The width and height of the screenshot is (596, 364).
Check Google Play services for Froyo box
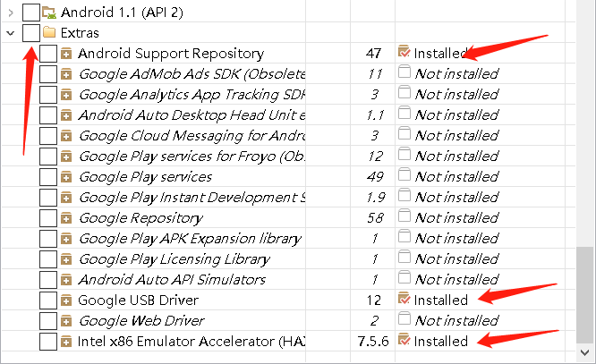48,157
